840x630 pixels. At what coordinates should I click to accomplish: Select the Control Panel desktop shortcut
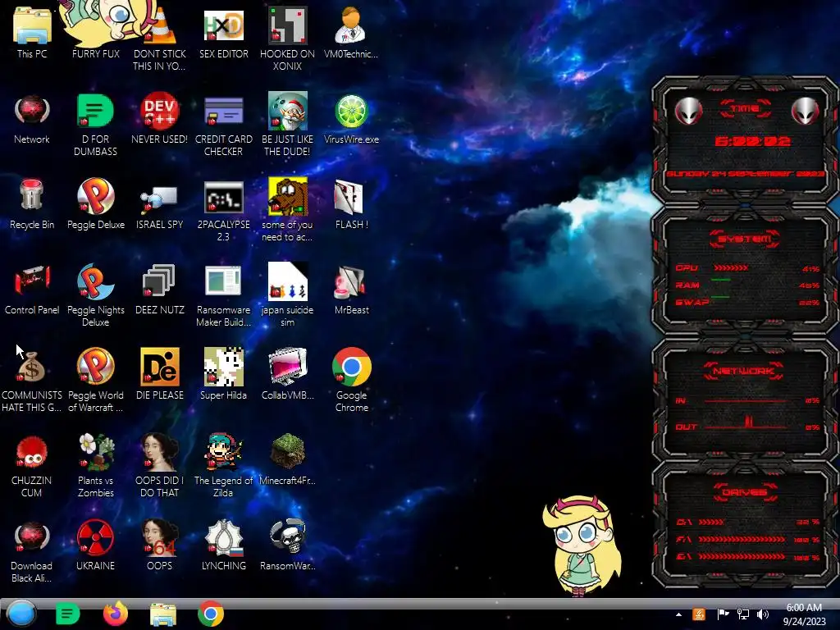pos(32,290)
